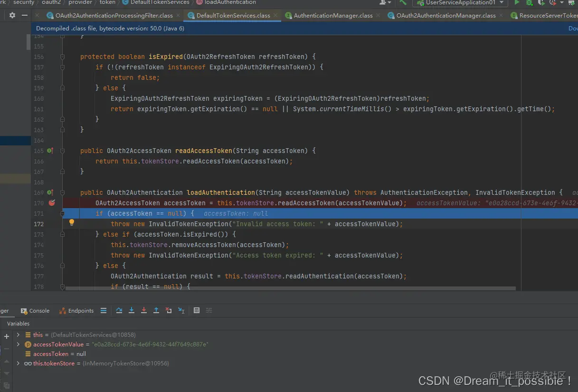Open UserServiceApplication01 run configuration dropdown
Screen dimensions: 578x392
click(460, 2)
